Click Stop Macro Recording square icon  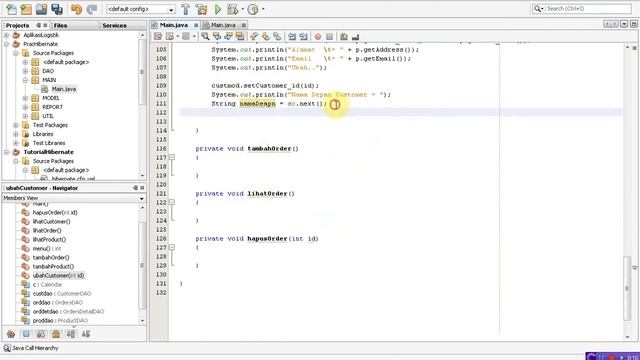[x=329, y=37]
